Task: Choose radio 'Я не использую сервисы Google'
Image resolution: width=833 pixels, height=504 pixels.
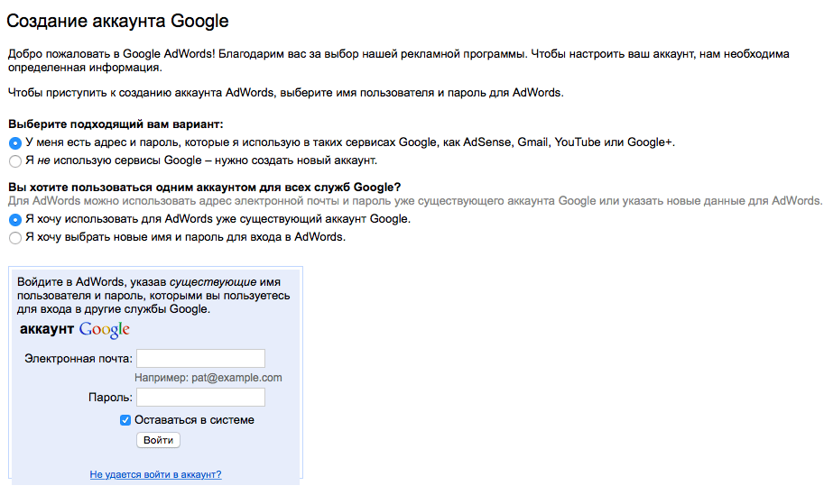Action: click(15, 161)
